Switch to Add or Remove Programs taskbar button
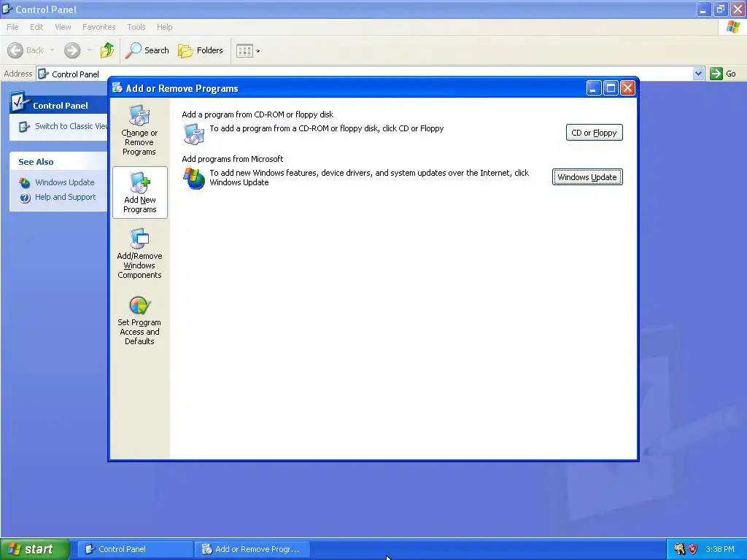 click(x=252, y=549)
